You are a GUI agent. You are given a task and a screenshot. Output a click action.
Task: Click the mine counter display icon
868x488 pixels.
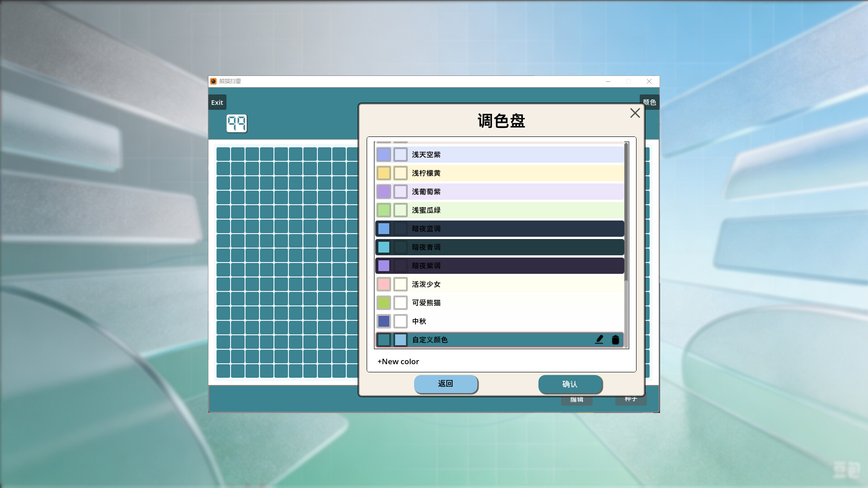click(237, 123)
